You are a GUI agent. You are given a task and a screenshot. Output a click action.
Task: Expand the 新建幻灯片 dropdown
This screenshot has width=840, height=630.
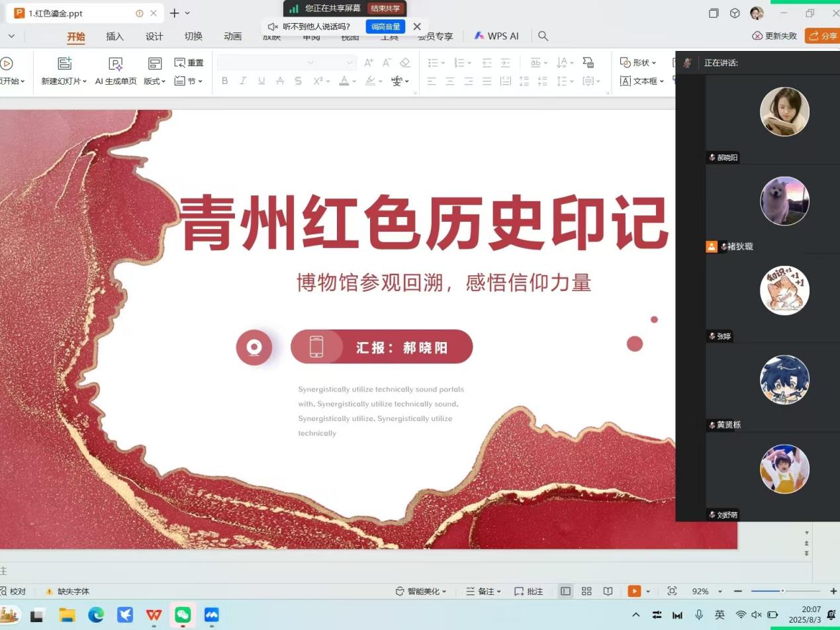point(85,81)
